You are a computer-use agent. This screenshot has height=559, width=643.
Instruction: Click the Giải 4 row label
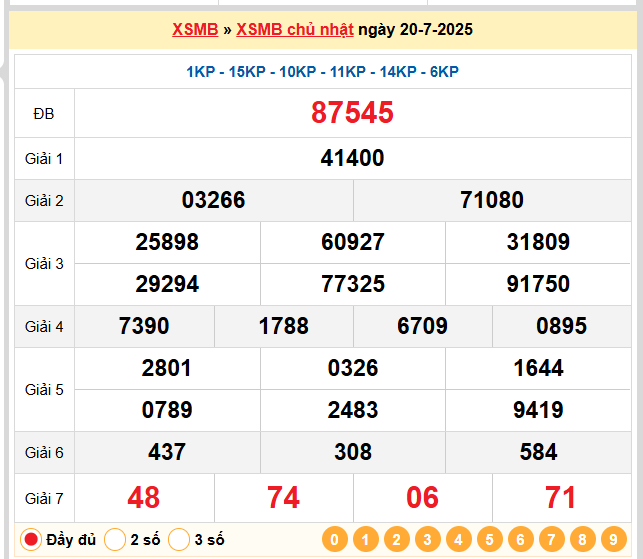44,327
